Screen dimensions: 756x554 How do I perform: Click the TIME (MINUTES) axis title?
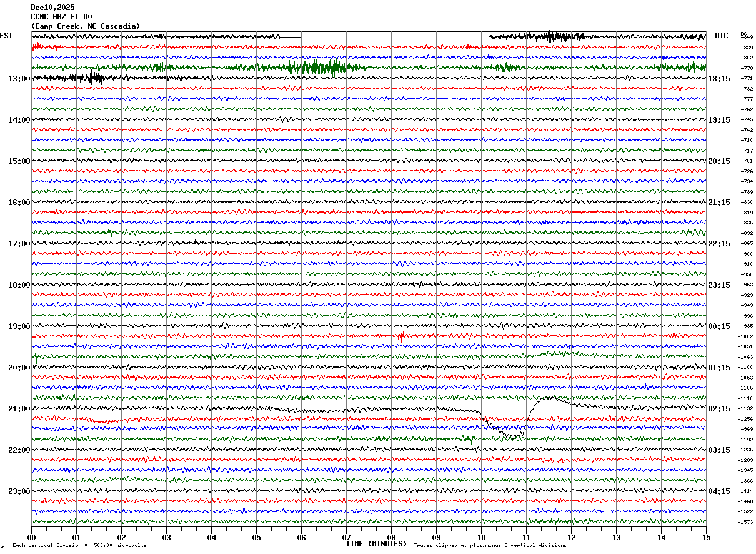click(x=376, y=544)
